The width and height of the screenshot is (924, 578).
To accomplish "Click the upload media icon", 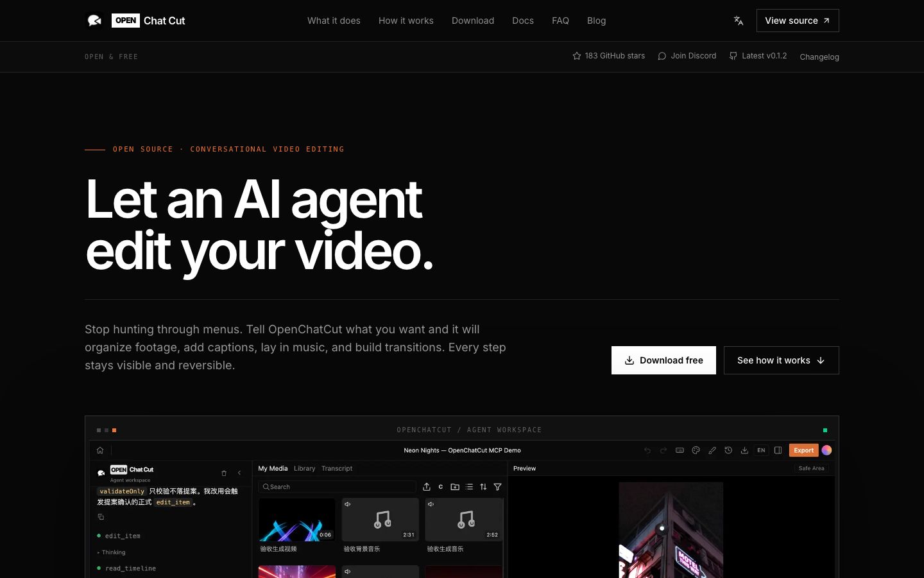I will coord(427,487).
